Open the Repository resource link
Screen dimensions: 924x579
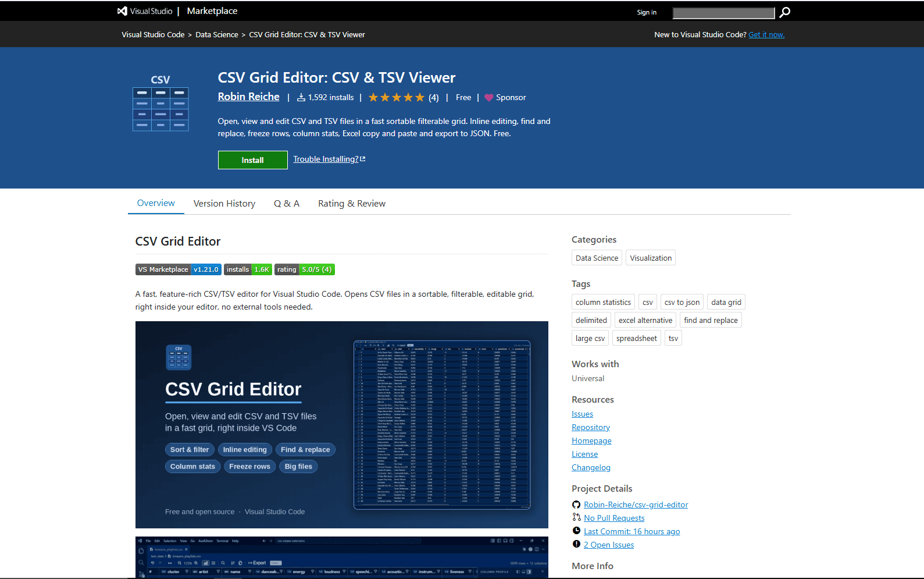click(591, 427)
